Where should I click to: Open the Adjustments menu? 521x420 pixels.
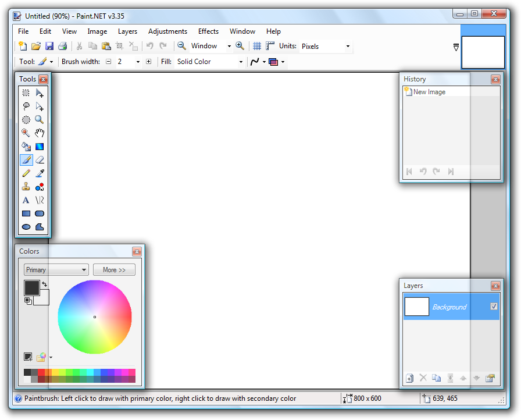click(x=167, y=31)
